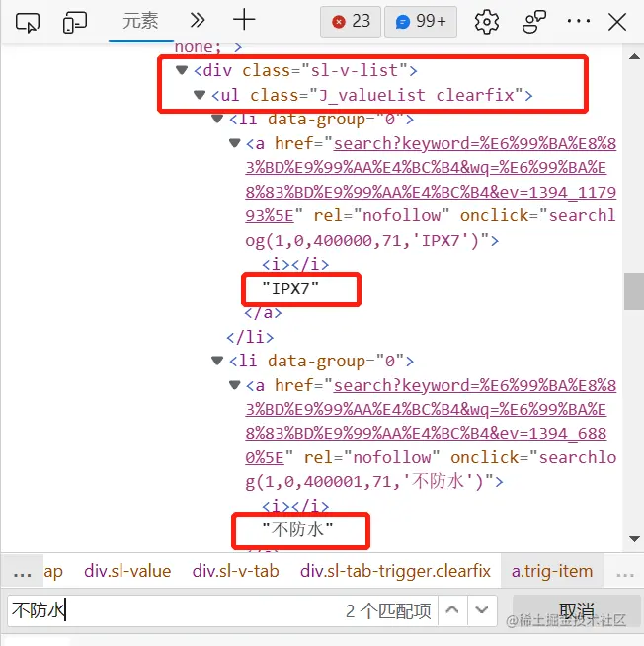Activate the inspect element picker icon
This screenshot has height=646, width=644.
(28, 22)
